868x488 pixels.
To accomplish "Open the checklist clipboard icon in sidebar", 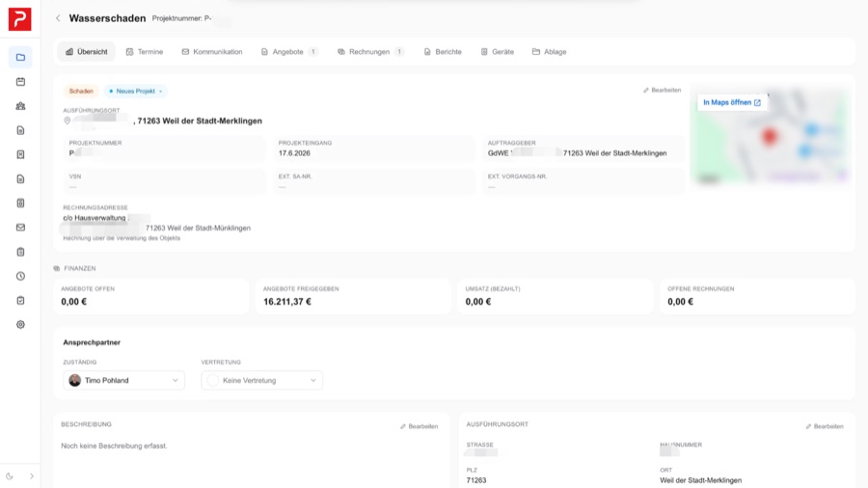I will tap(20, 301).
